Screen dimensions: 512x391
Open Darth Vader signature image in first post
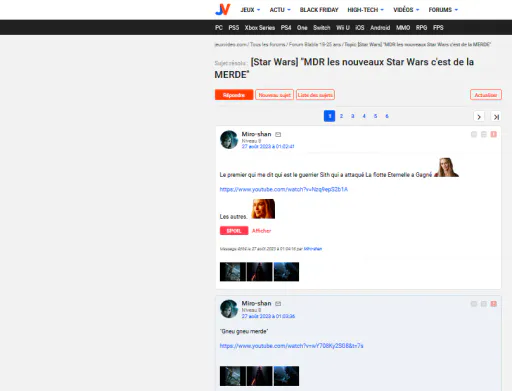click(260, 272)
